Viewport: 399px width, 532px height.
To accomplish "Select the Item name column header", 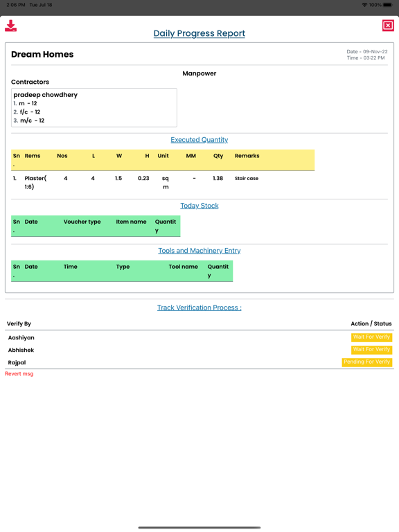I will click(x=132, y=222).
